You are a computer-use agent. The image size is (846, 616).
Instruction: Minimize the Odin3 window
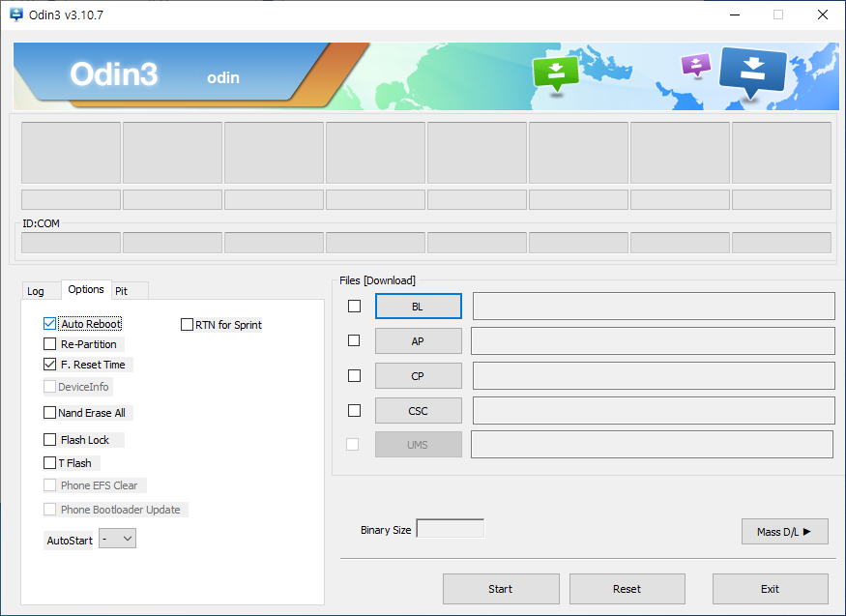point(735,15)
